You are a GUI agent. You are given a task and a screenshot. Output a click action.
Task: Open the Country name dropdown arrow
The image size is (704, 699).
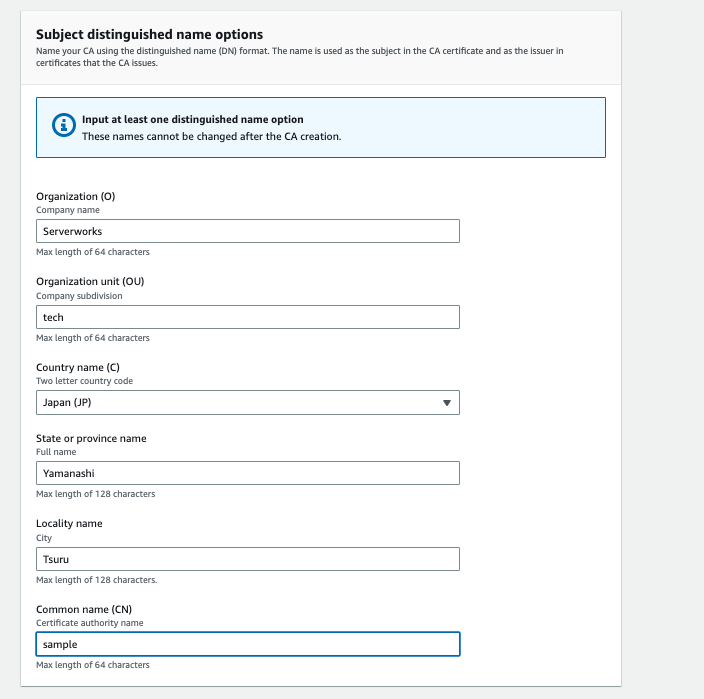pos(447,403)
